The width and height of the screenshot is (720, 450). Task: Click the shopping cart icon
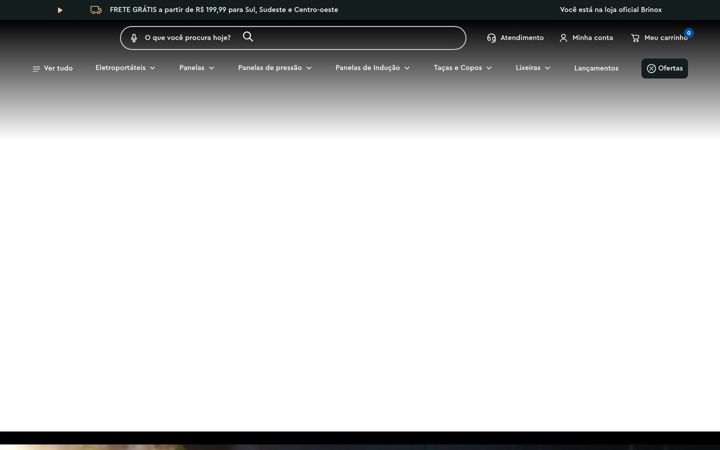[x=636, y=38]
